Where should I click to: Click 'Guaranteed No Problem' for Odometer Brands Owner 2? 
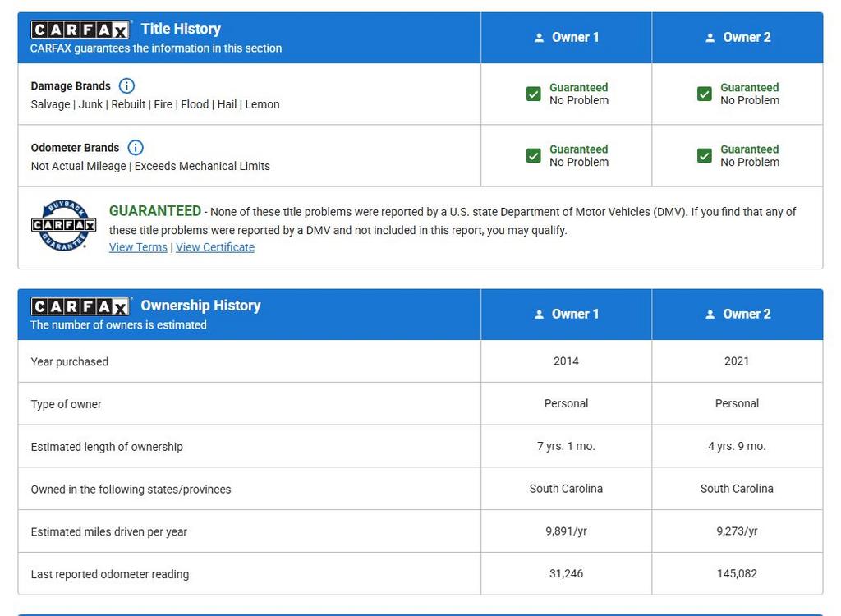(749, 155)
